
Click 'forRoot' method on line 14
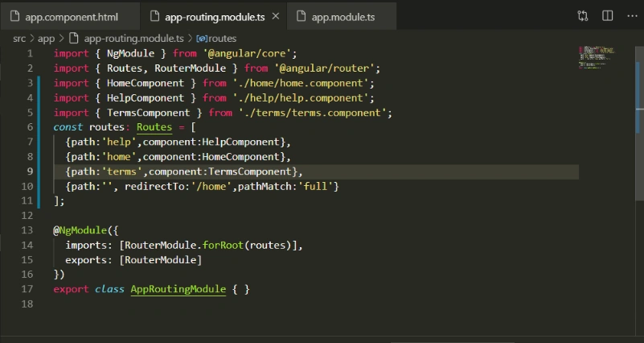click(x=223, y=245)
